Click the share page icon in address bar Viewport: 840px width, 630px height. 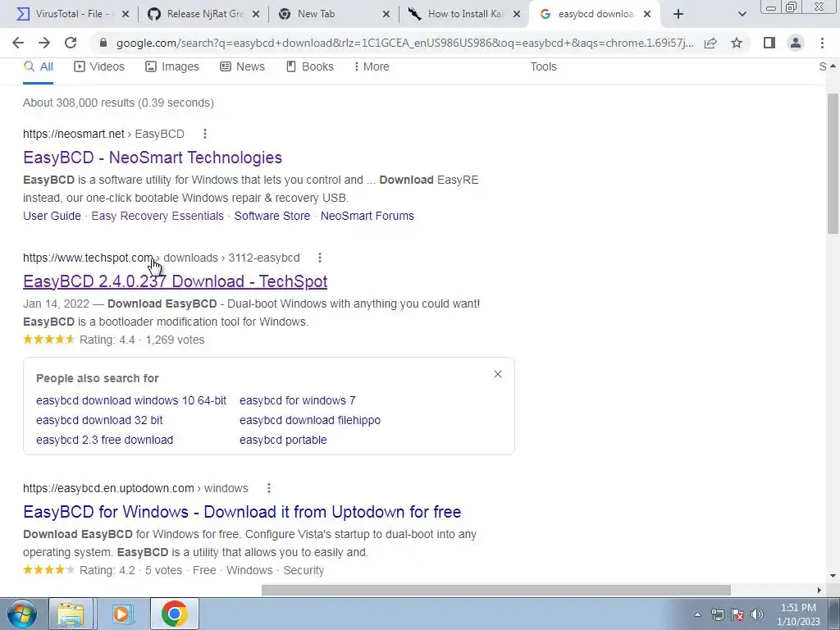coord(710,43)
